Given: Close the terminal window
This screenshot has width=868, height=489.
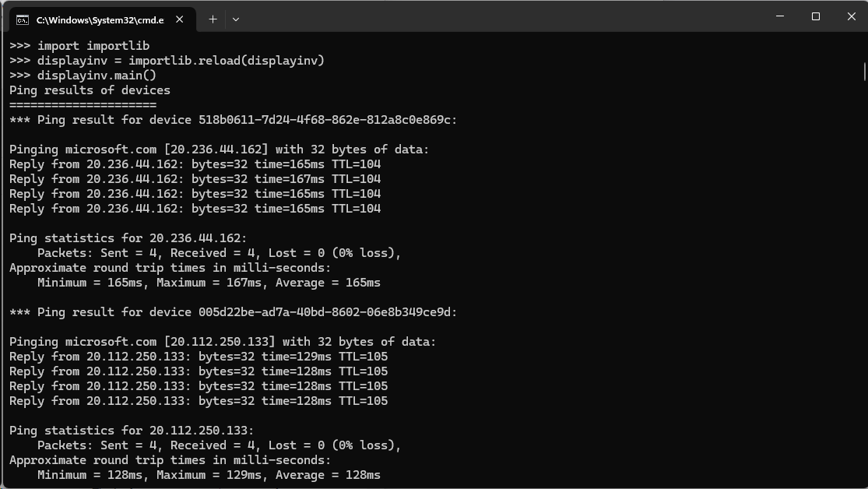Looking at the screenshot, I should coord(851,16).
